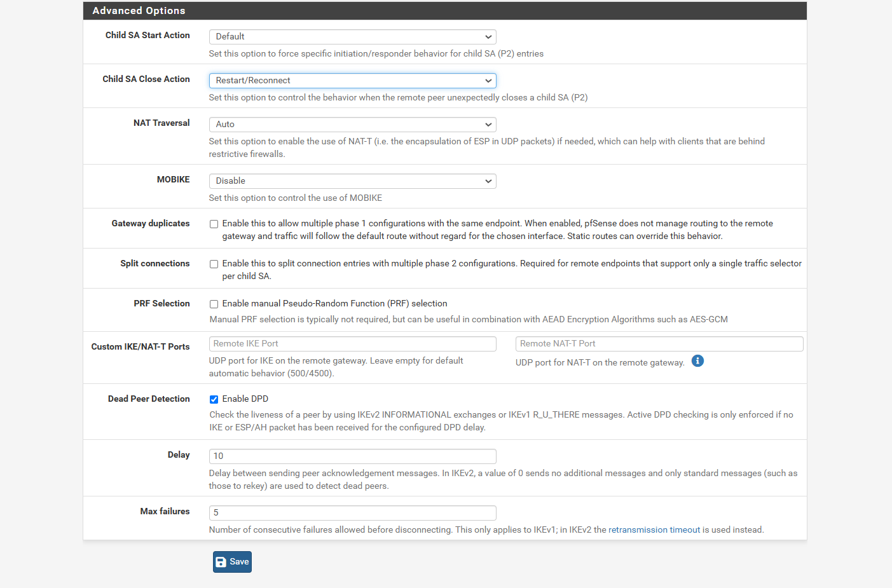Click the Enable DPD label text
Image resolution: width=892 pixels, height=588 pixels.
click(x=245, y=399)
